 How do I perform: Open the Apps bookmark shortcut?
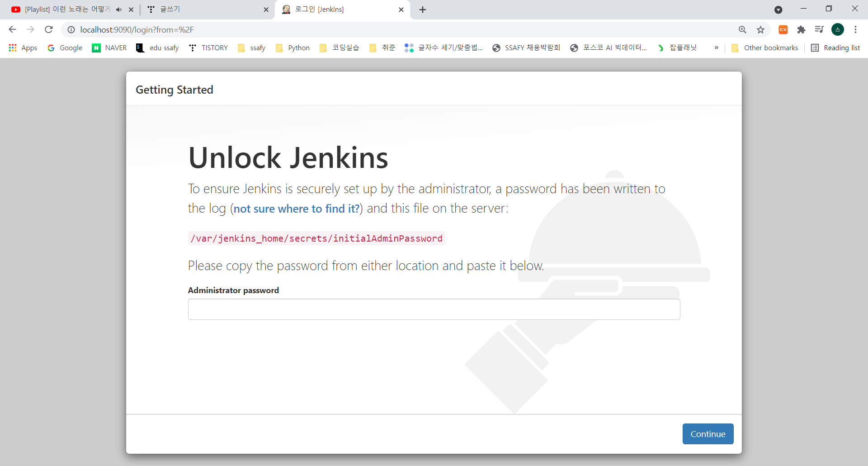click(23, 48)
